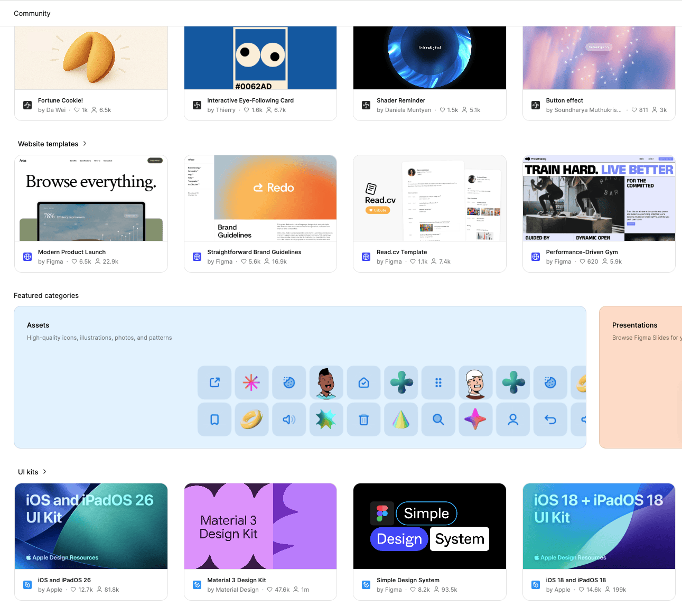Screen dimensions: 682x616
Task: Select the rainbow cone 3D asset
Action: point(401,419)
